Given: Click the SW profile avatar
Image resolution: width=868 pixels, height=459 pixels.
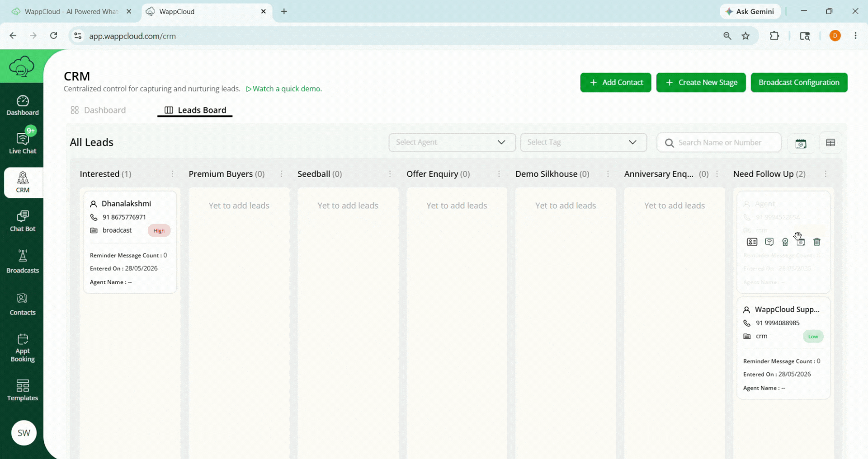Looking at the screenshot, I should tap(24, 433).
